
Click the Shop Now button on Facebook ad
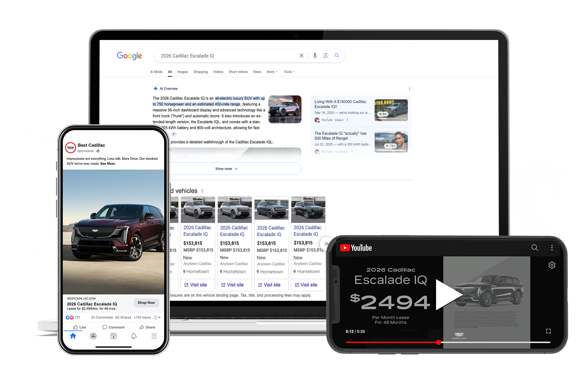coord(146,303)
